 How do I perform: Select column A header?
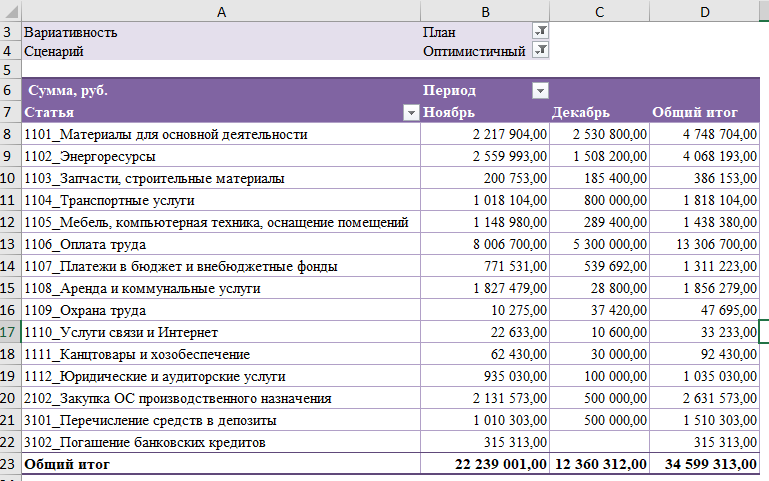click(221, 11)
